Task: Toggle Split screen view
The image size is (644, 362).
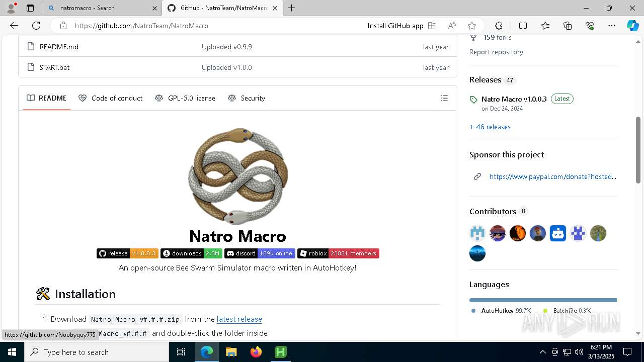Action: click(523, 26)
